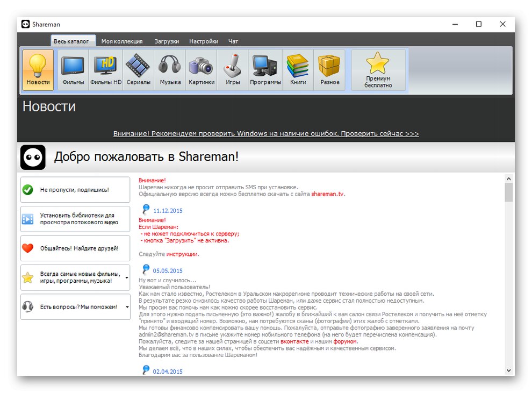532x393 pixels.
Task: Minimize the Shareman window
Action: pos(455,24)
